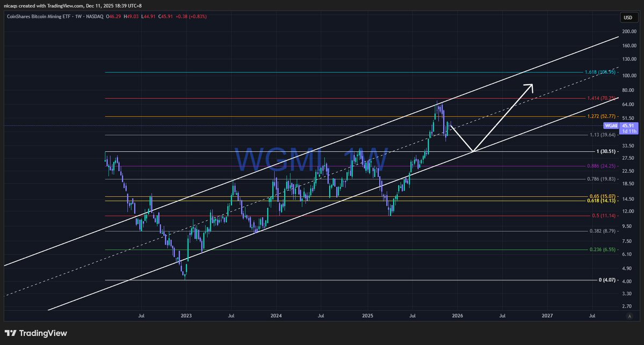Click the +0.38 (+0.83%) change value
The image size is (644, 345).
[191, 17]
